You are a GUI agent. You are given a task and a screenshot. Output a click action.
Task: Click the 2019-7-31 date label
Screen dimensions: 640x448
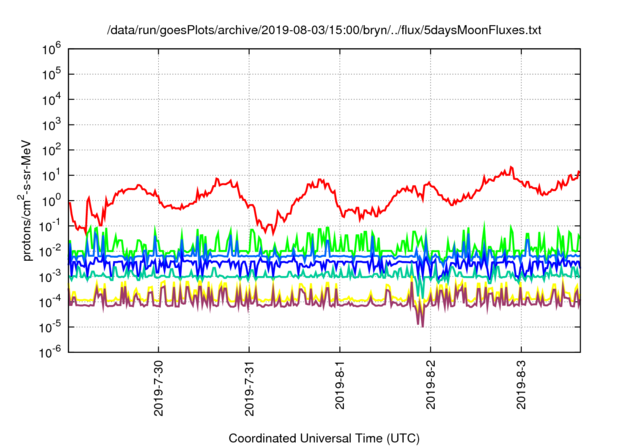(249, 388)
